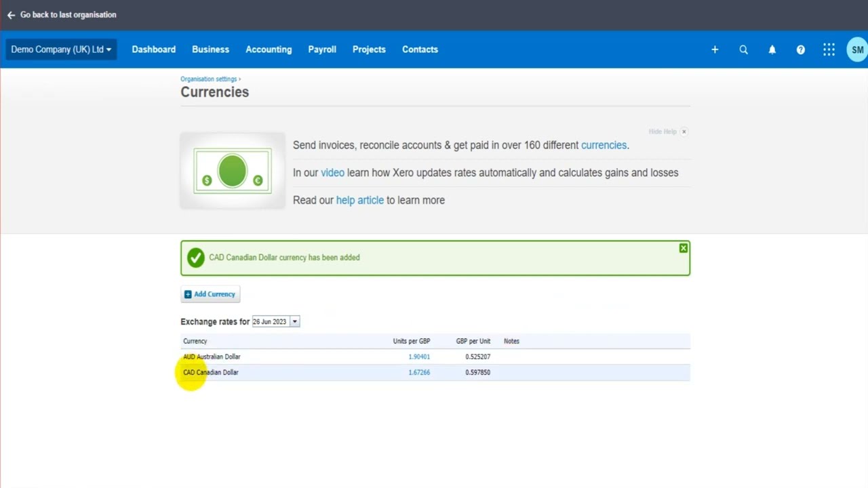Click the Exchange rates for label

coord(215,321)
